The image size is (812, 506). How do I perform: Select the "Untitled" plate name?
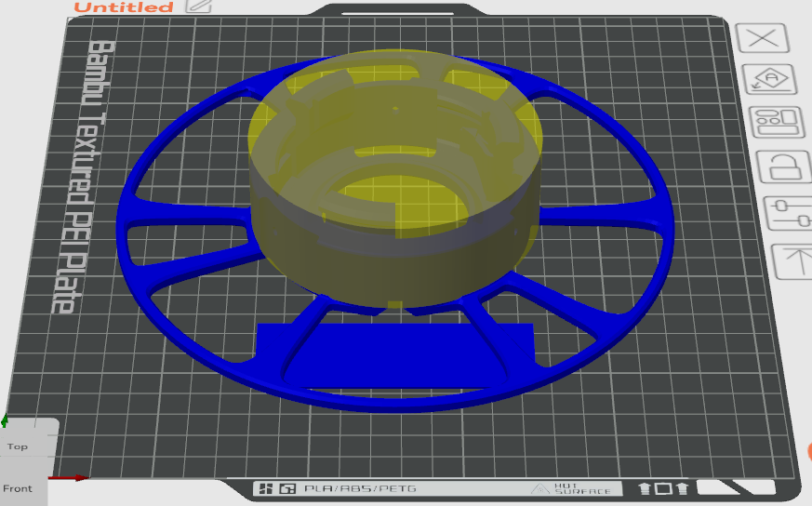pyautogui.click(x=124, y=7)
